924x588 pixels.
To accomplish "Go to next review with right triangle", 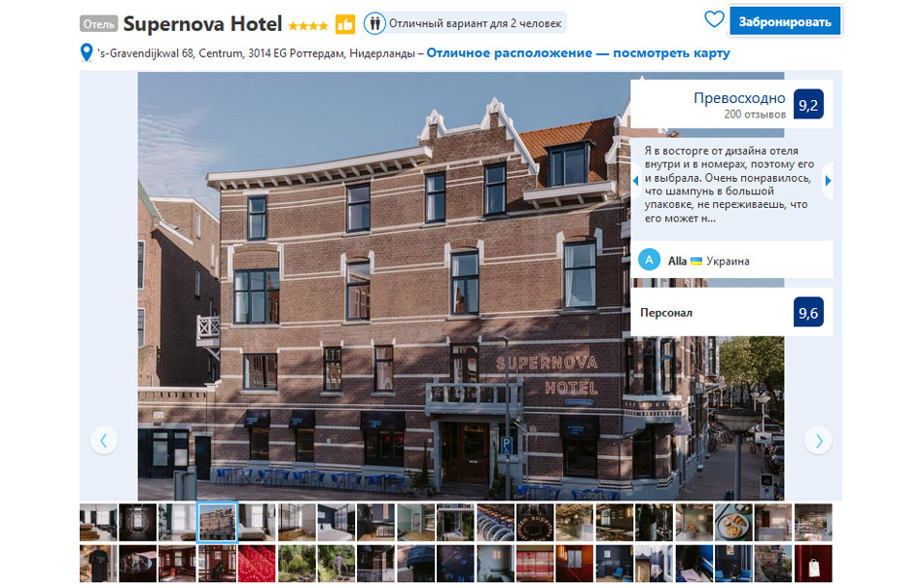I will point(828,180).
